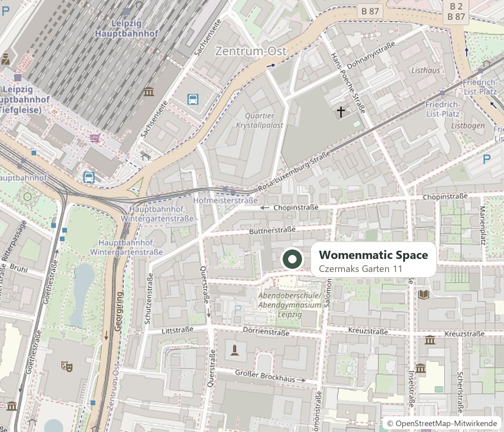Screen dimensions: 504x432
Task: Click the Großer Brockhaus street label
Action: click(x=265, y=376)
